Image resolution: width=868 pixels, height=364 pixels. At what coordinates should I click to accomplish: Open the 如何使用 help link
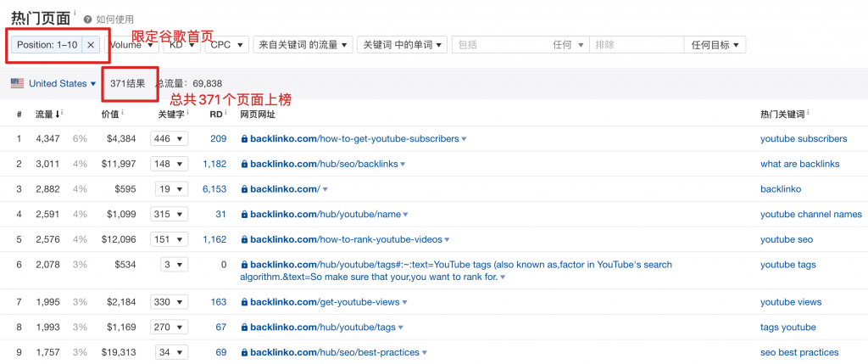(114, 19)
